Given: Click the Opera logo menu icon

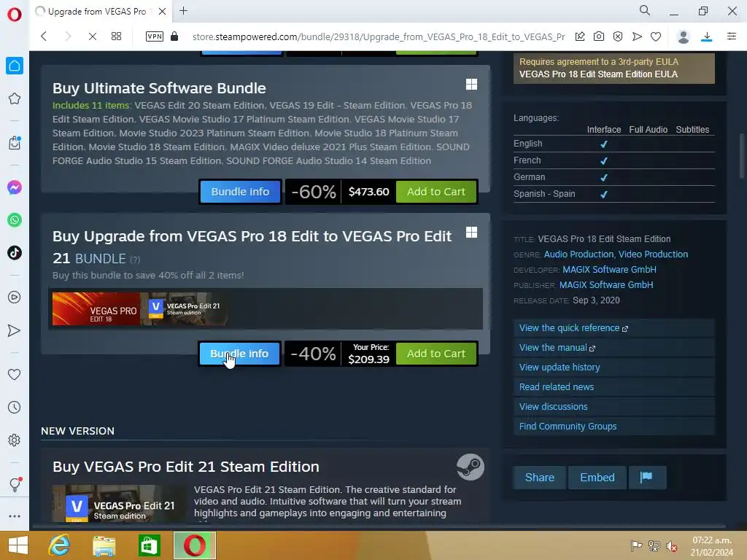Looking at the screenshot, I should pos(15,15).
